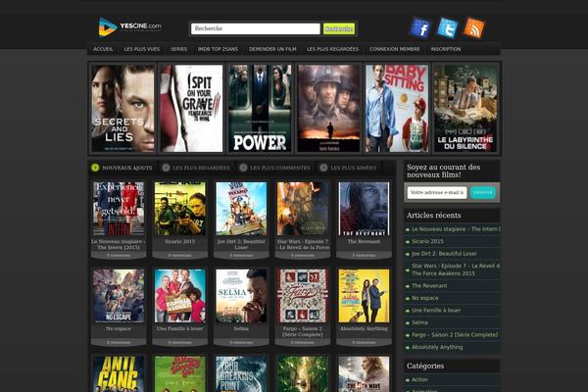This screenshot has width=588, height=392.
Task: Open the Action category link
Action: tap(419, 379)
